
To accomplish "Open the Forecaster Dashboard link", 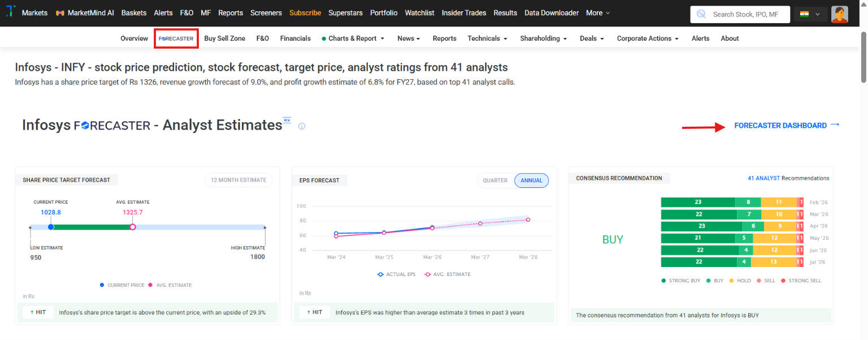I will click(x=780, y=126).
